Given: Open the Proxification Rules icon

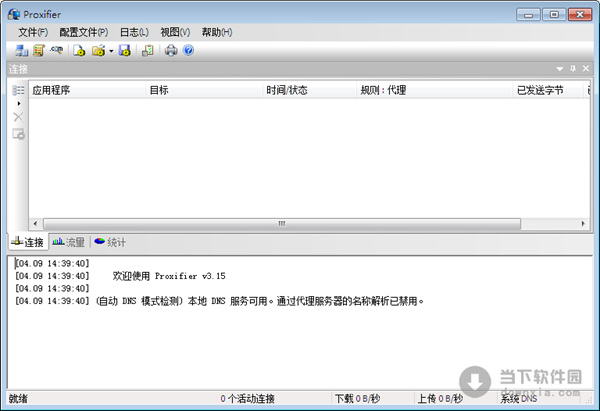Looking at the screenshot, I should pos(39,51).
